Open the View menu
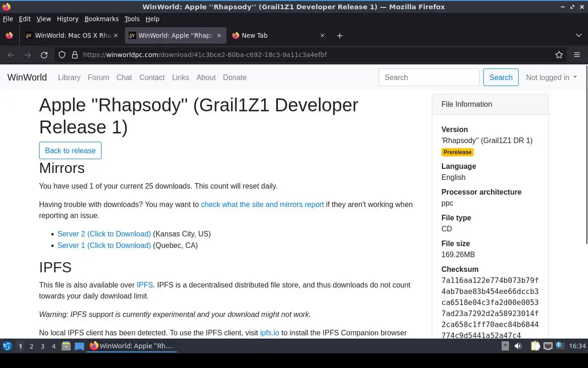Viewport: 588px width, 368px height. tap(44, 19)
